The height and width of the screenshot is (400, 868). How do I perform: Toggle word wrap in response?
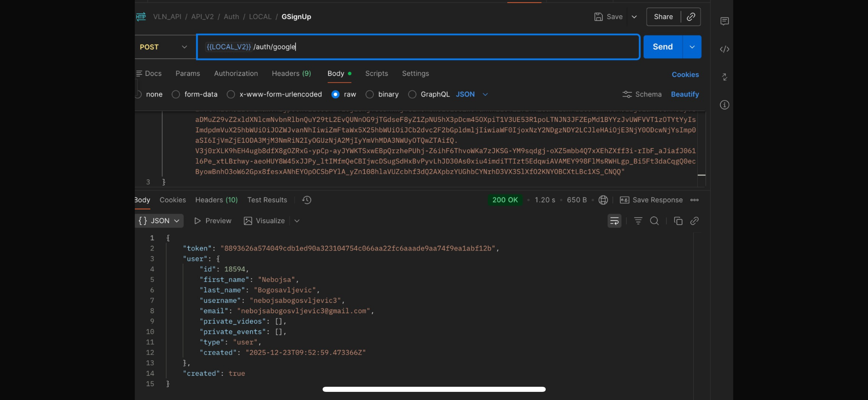point(614,221)
